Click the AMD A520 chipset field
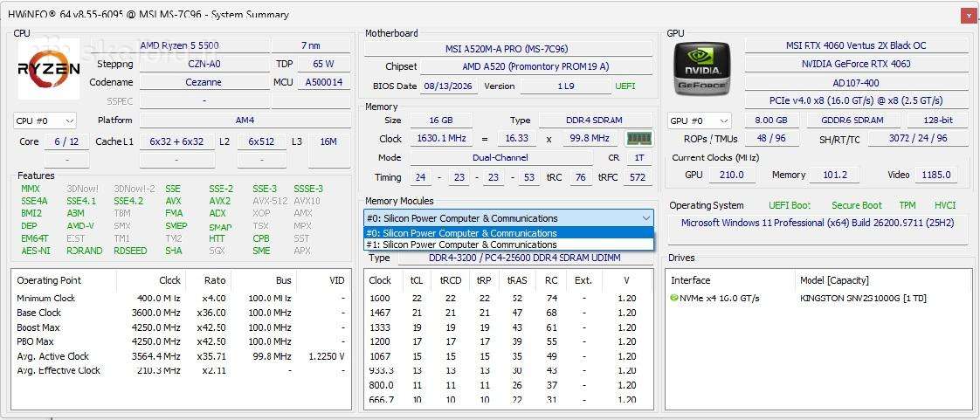 pos(536,66)
